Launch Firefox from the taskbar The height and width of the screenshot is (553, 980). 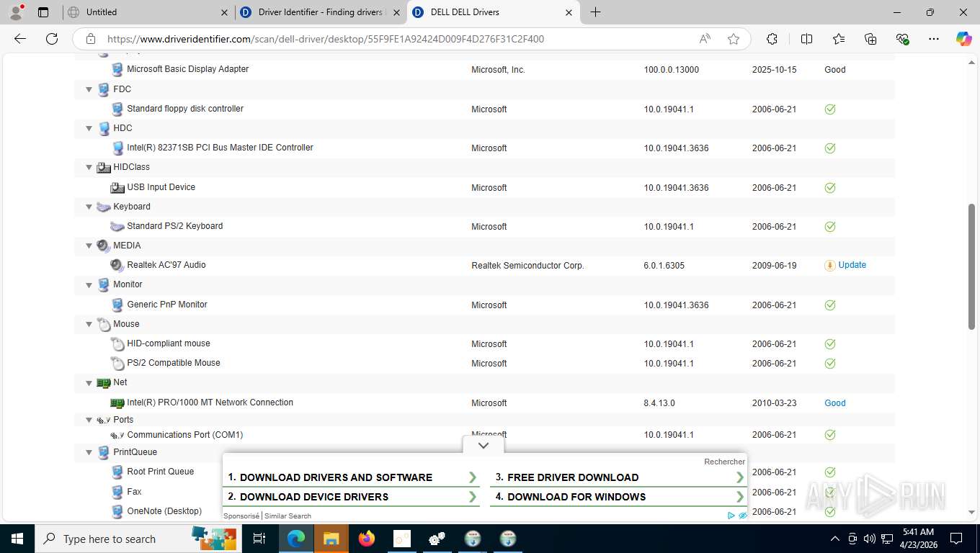(x=366, y=539)
